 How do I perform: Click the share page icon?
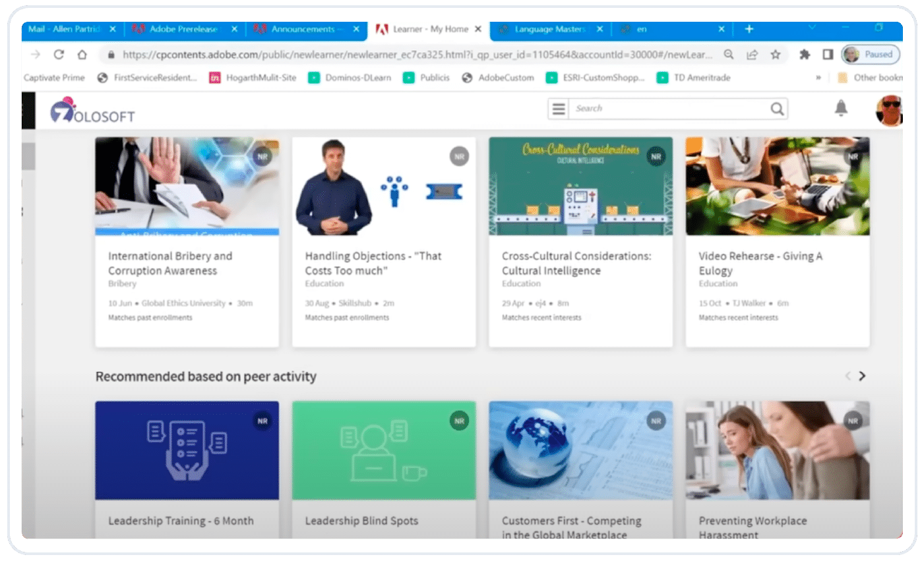752,55
